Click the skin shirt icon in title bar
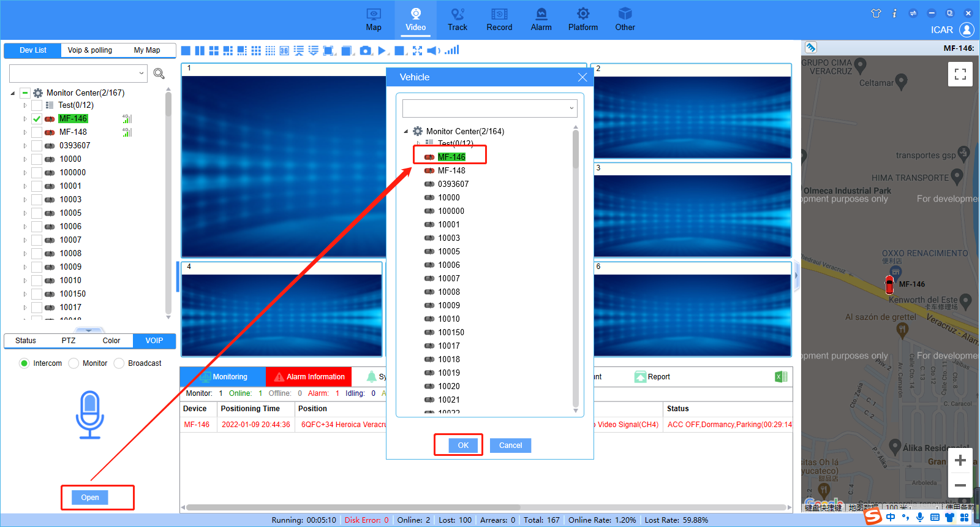The image size is (980, 527). [876, 13]
